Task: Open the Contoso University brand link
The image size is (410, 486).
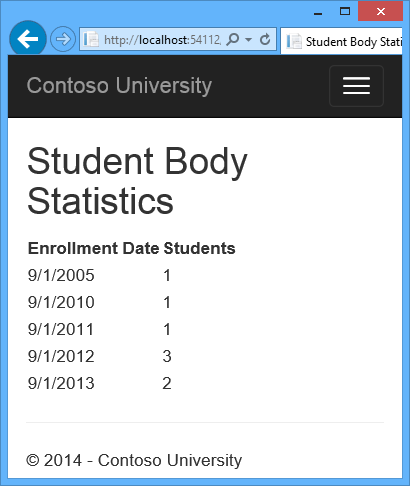Action: pos(119,86)
